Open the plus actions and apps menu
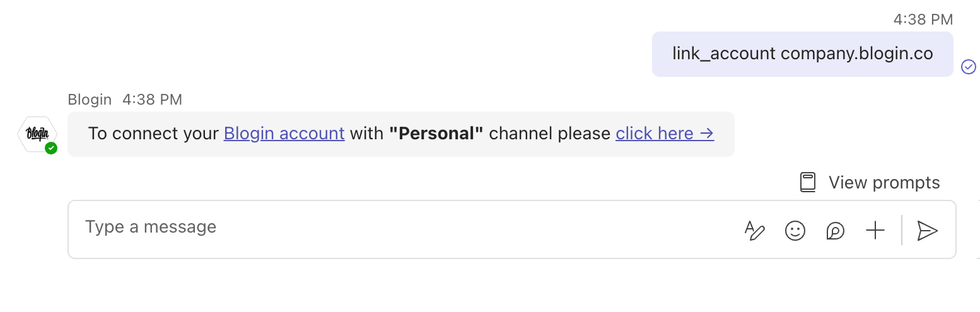Screen dimensions: 980x312 tap(875, 231)
